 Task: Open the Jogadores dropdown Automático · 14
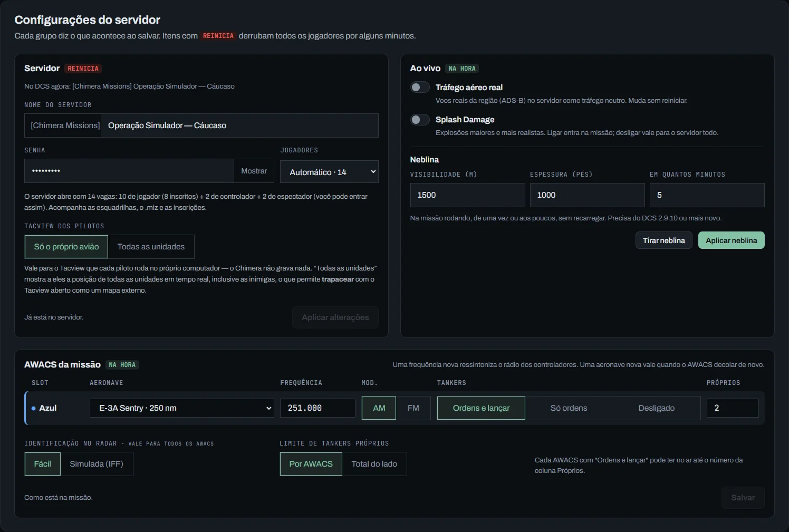(329, 172)
